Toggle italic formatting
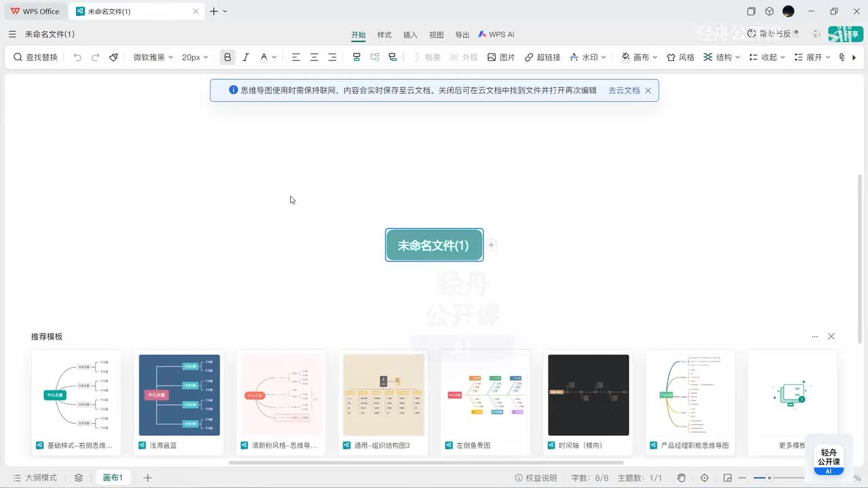Image resolution: width=868 pixels, height=488 pixels. click(x=245, y=58)
